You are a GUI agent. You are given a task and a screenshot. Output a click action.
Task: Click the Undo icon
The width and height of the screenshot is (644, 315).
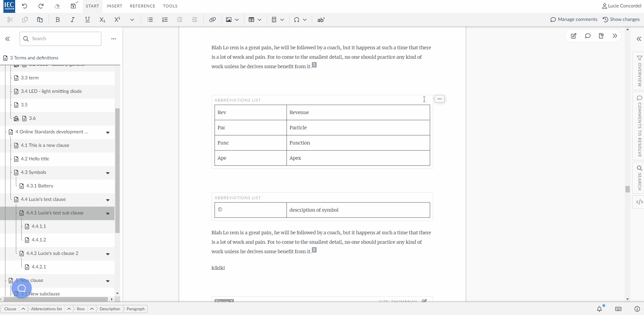[25, 6]
